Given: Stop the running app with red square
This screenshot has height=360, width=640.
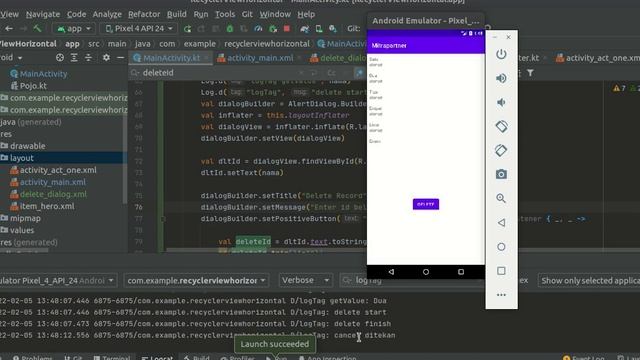Looking at the screenshot, I should tap(287, 29).
